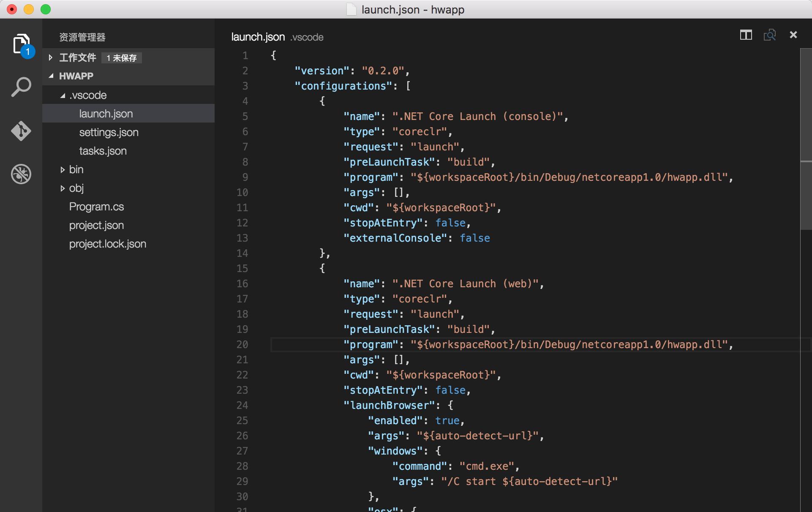Click ".NET Core Launch (web)" string
The width and height of the screenshot is (812, 512).
coord(465,283)
